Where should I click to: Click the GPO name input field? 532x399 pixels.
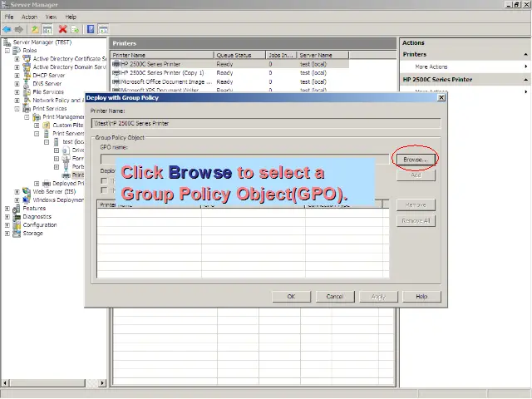[x=244, y=159]
